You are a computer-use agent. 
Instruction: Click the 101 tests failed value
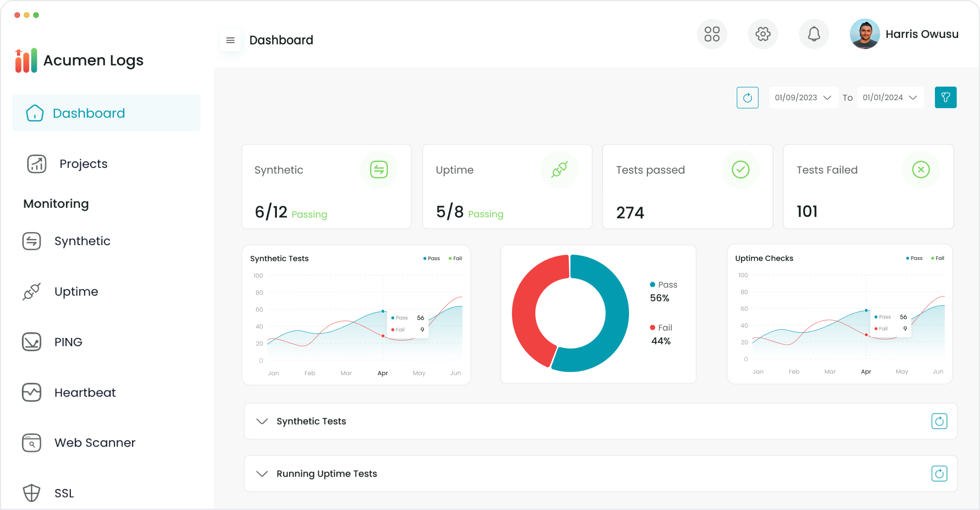(x=807, y=212)
